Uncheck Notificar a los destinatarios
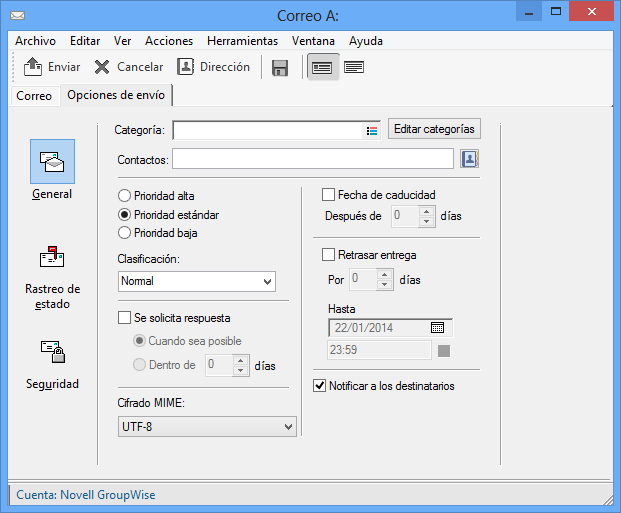 [x=320, y=385]
